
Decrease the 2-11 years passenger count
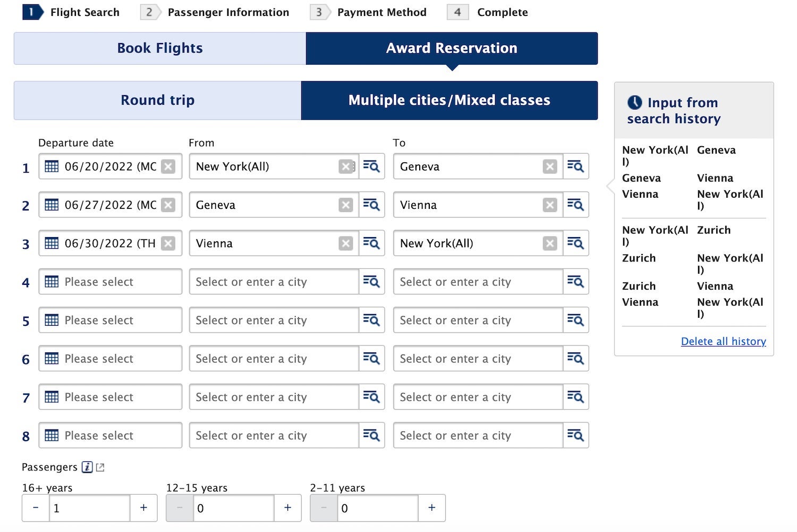tap(324, 508)
